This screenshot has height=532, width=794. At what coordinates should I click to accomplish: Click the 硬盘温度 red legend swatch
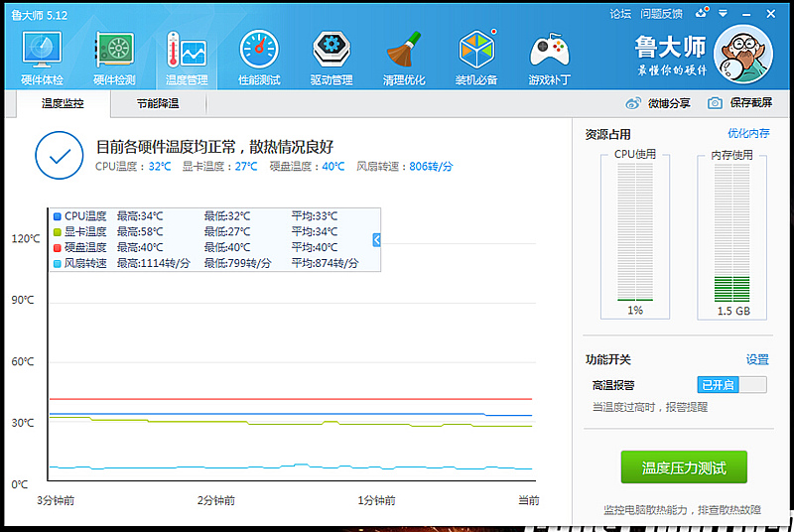click(58, 248)
